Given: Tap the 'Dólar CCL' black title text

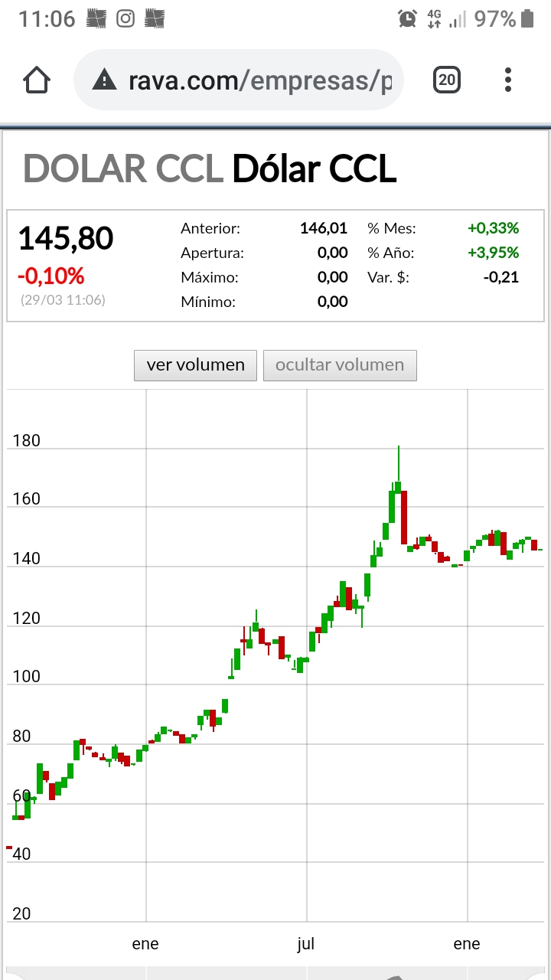Looking at the screenshot, I should click(x=315, y=169).
